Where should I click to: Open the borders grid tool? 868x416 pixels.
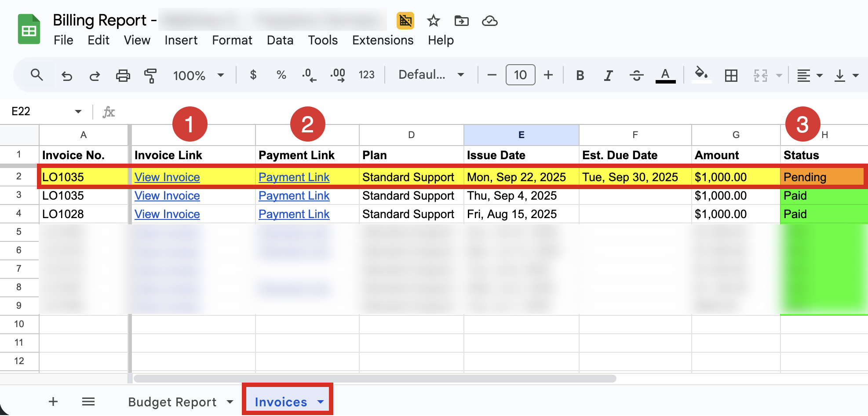[x=731, y=76]
